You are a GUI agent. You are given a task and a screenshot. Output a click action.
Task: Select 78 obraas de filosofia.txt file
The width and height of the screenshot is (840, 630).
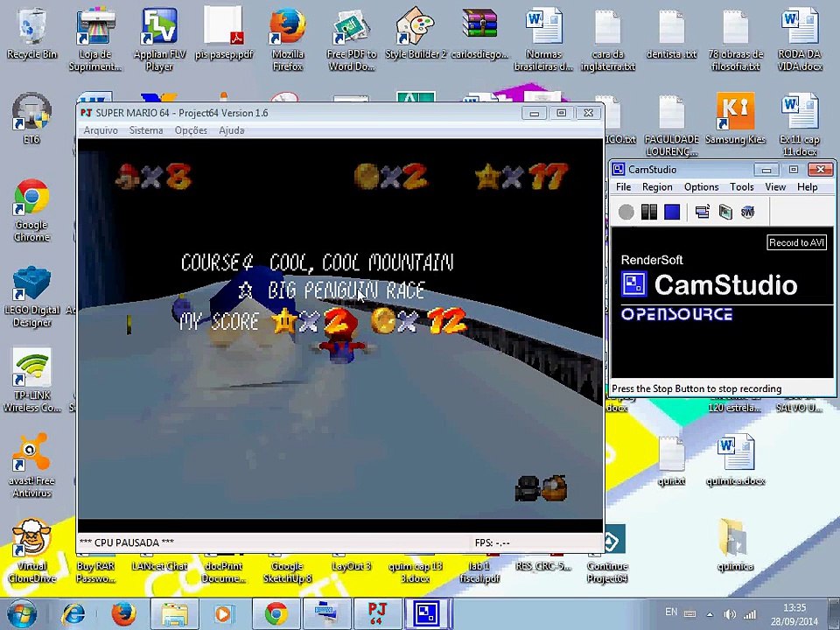736,39
